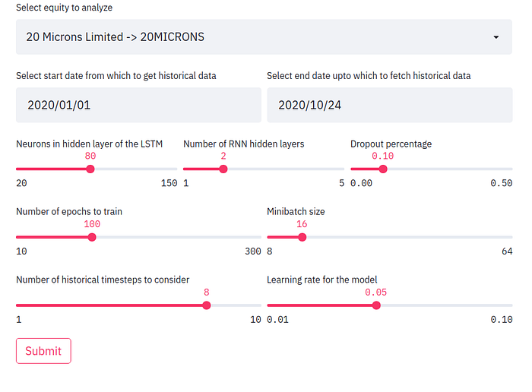Viewport: 532px width, 392px height.
Task: Click epochs slider track near 300
Action: pyautogui.click(x=259, y=237)
